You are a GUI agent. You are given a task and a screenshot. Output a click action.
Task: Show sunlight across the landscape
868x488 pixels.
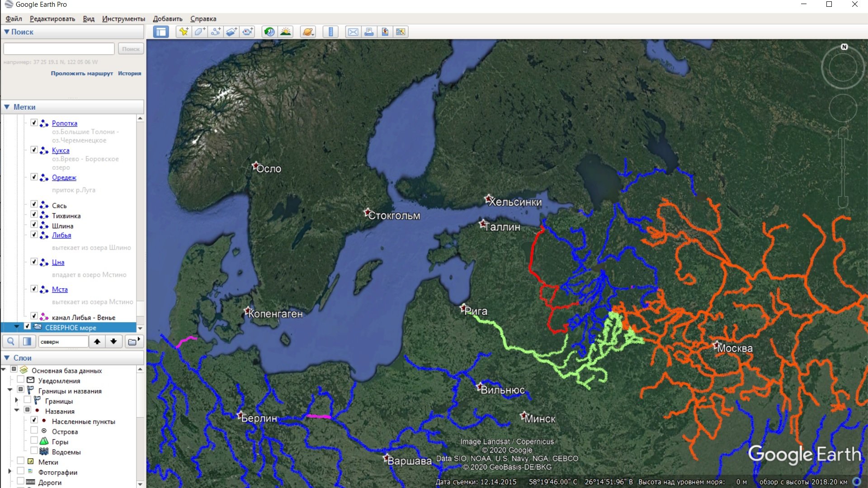286,32
